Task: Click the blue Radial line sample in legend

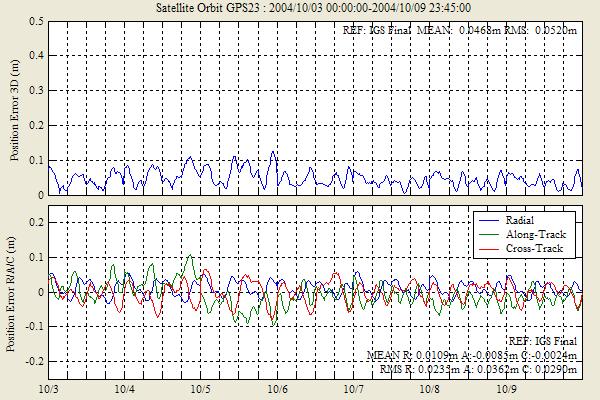Action: pos(490,219)
